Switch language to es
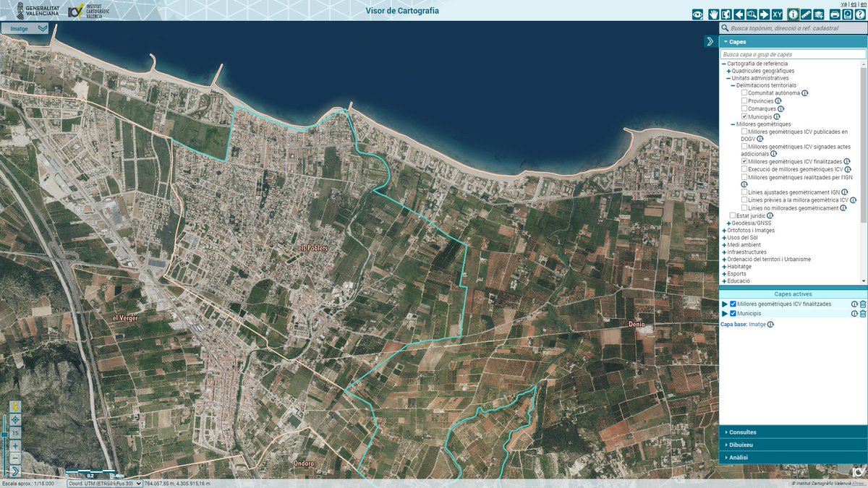The width and height of the screenshot is (868, 488). (x=854, y=4)
